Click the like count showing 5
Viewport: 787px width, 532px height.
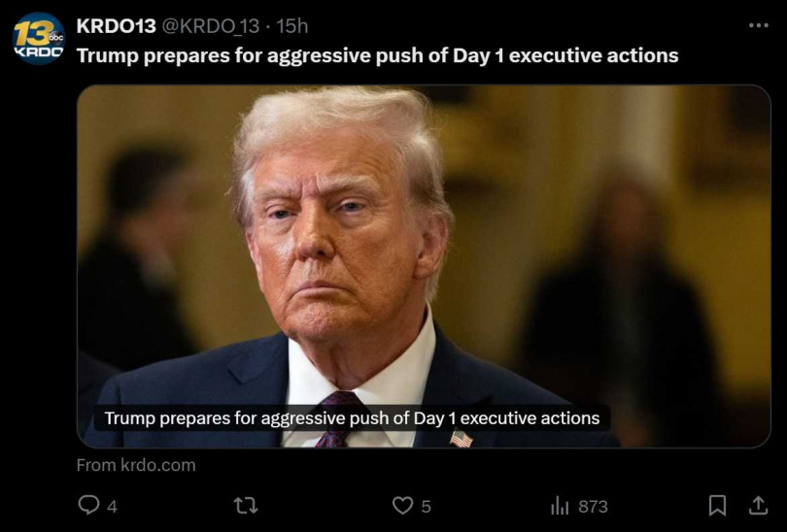(426, 507)
